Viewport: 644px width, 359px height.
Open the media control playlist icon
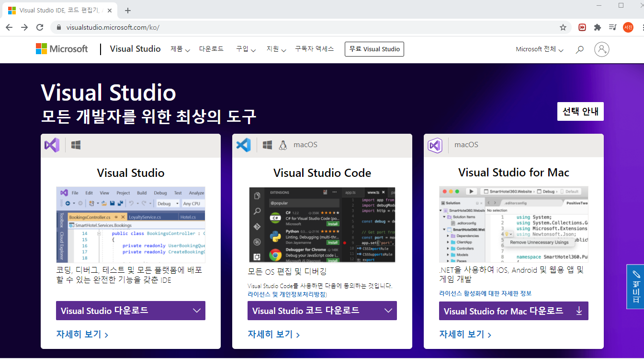pos(612,27)
